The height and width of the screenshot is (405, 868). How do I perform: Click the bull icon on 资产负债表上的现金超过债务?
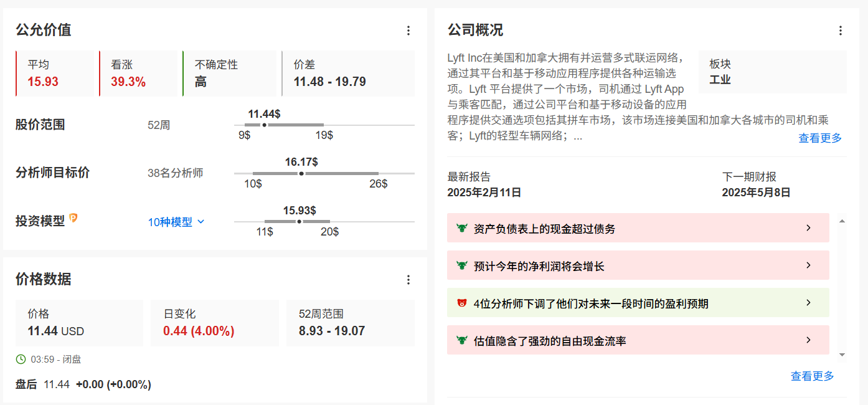tap(462, 228)
